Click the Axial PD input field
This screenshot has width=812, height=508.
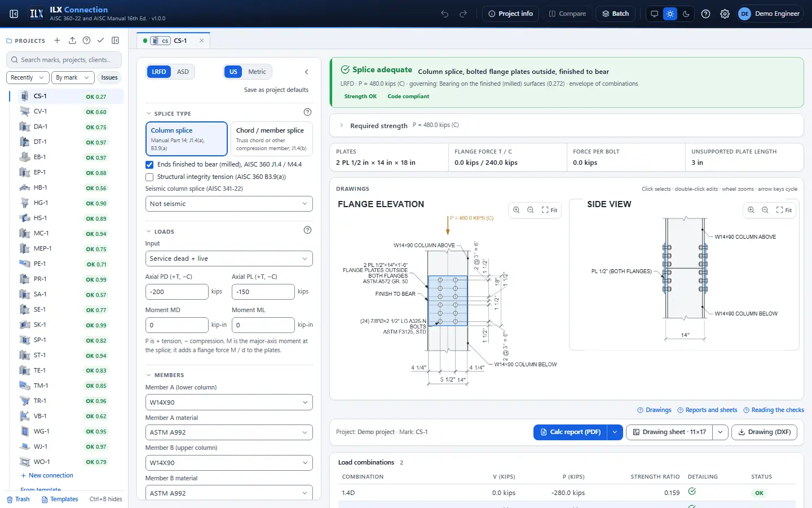(177, 292)
